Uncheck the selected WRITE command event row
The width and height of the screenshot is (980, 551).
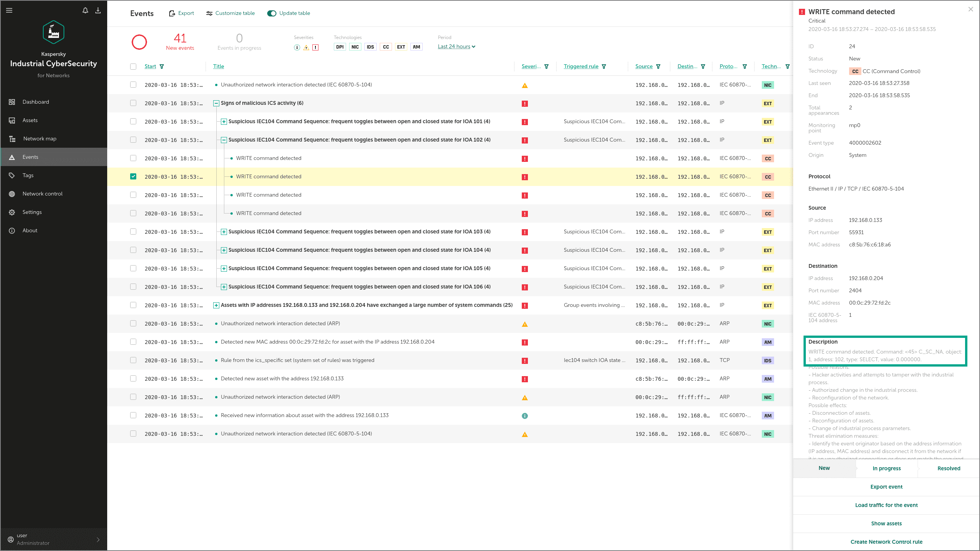pos(133,176)
